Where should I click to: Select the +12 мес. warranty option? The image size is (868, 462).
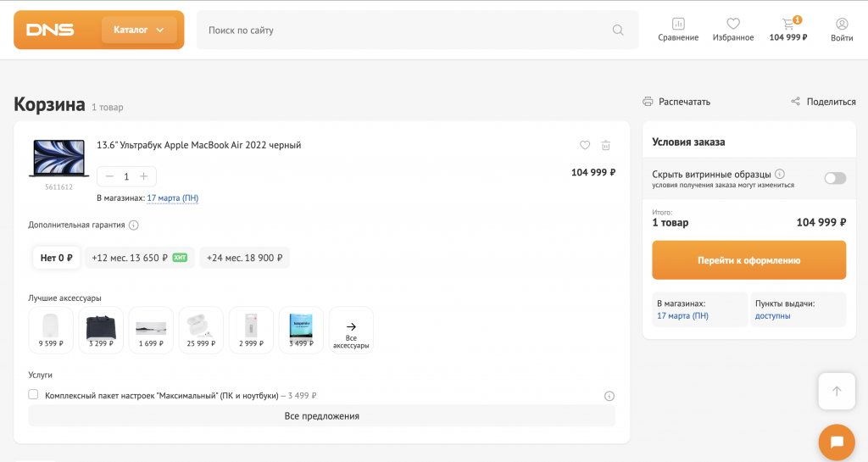tap(139, 258)
